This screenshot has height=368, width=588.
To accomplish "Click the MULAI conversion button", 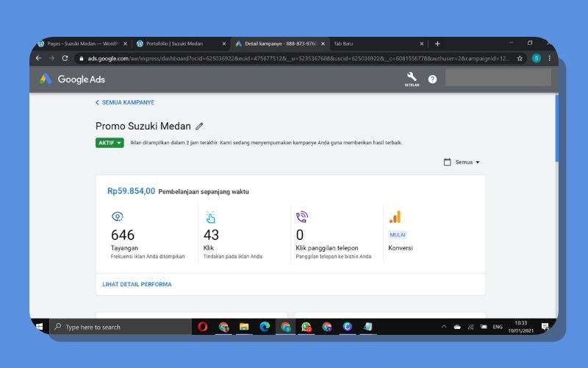I will point(398,235).
